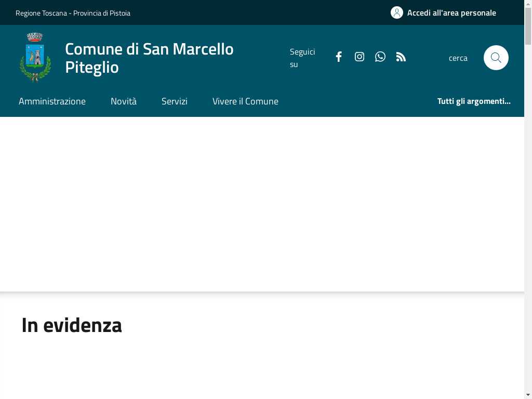Click Accedi all'area personale

[x=451, y=13]
